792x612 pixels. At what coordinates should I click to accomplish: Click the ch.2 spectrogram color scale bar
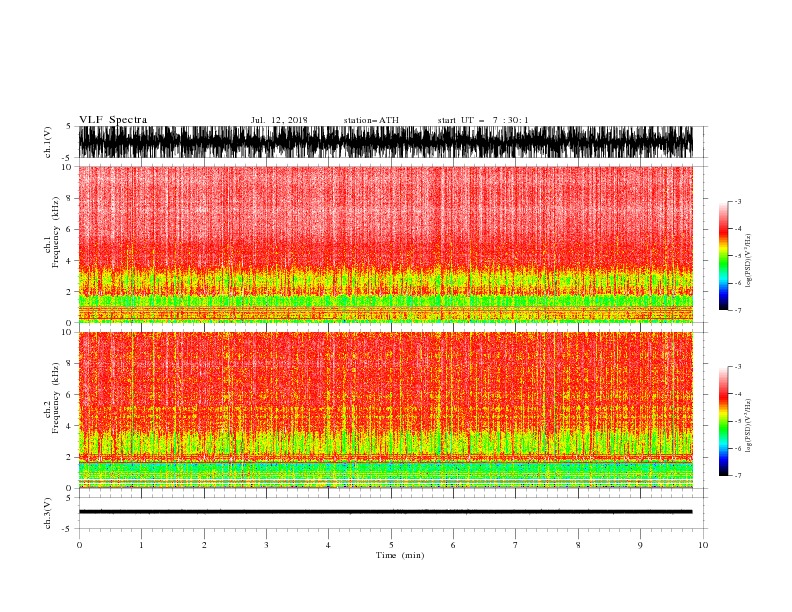(x=723, y=421)
